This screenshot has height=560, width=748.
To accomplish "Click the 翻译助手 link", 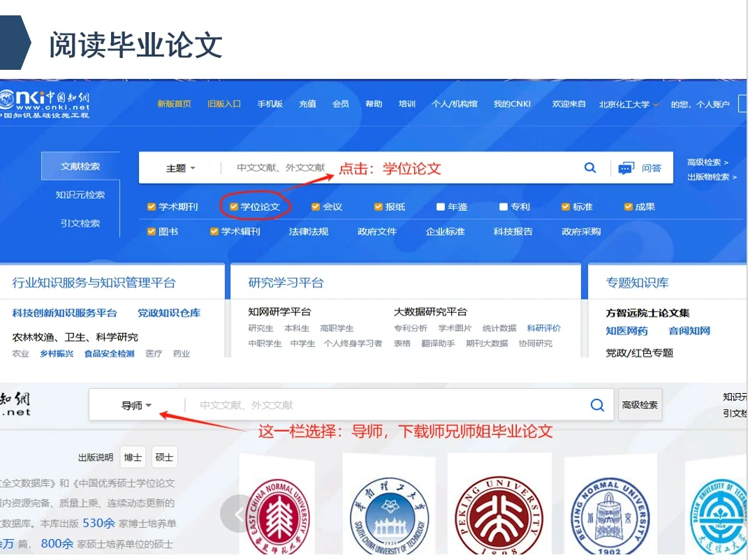I will coord(438,344).
